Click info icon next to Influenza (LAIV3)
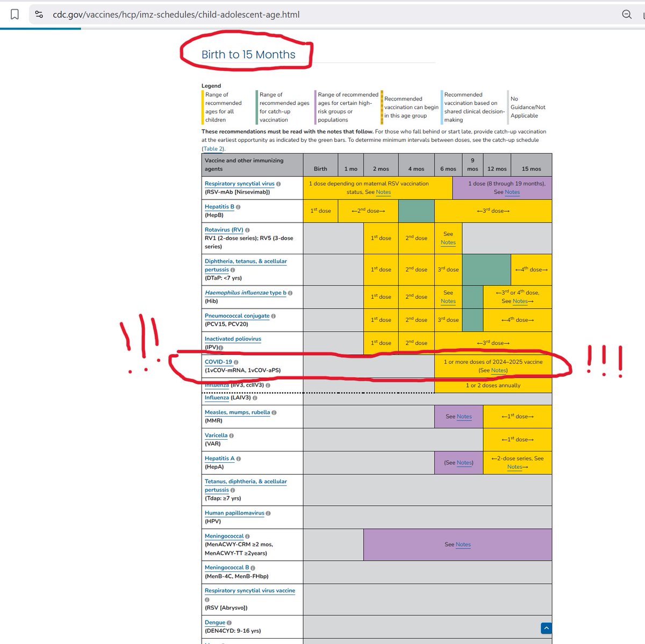This screenshot has height=644, width=645. 255,398
